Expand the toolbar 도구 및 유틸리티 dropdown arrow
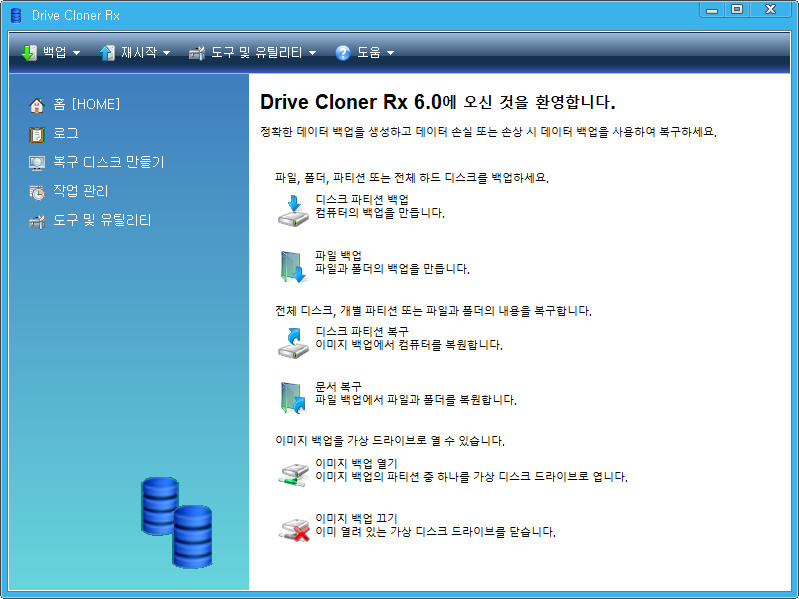 pyautogui.click(x=312, y=53)
